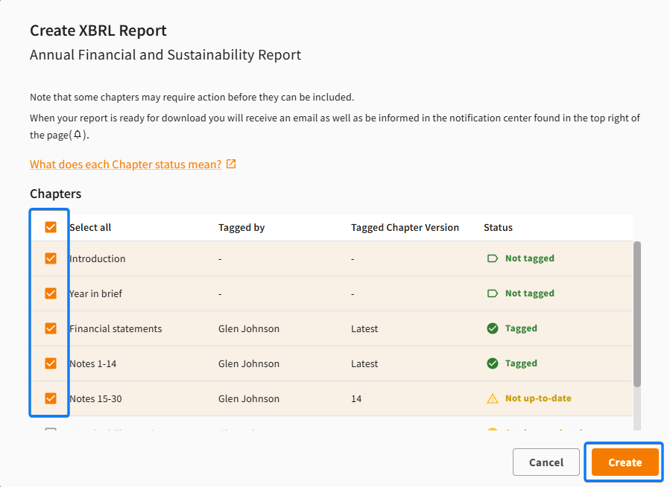Click the Not tagged icon for Introduction

[492, 258]
